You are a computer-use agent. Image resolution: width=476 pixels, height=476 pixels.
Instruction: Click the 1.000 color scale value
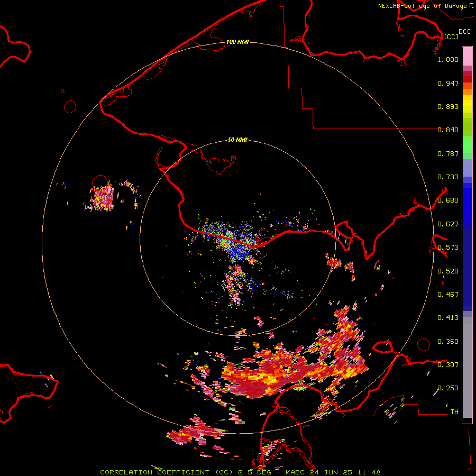click(x=448, y=59)
